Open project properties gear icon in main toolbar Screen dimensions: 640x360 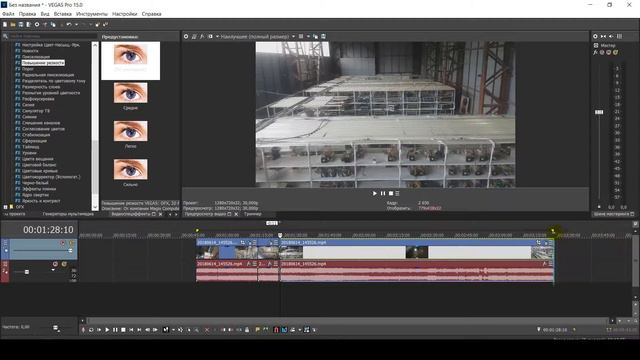pyautogui.click(x=37, y=24)
